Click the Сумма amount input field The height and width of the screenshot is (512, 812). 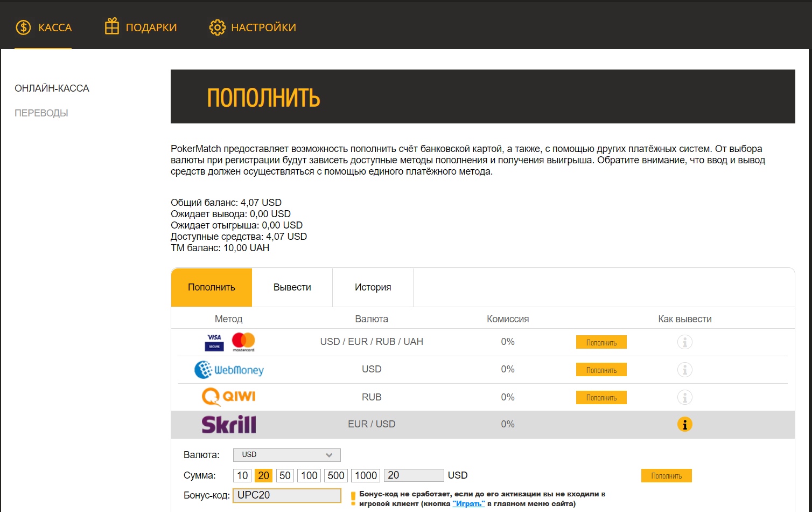coord(414,475)
